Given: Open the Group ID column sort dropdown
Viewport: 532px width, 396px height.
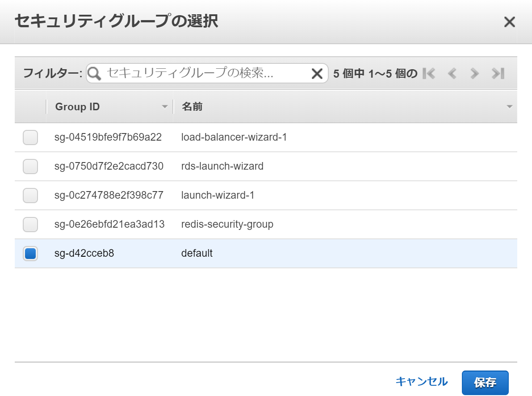Looking at the screenshot, I should click(x=165, y=107).
